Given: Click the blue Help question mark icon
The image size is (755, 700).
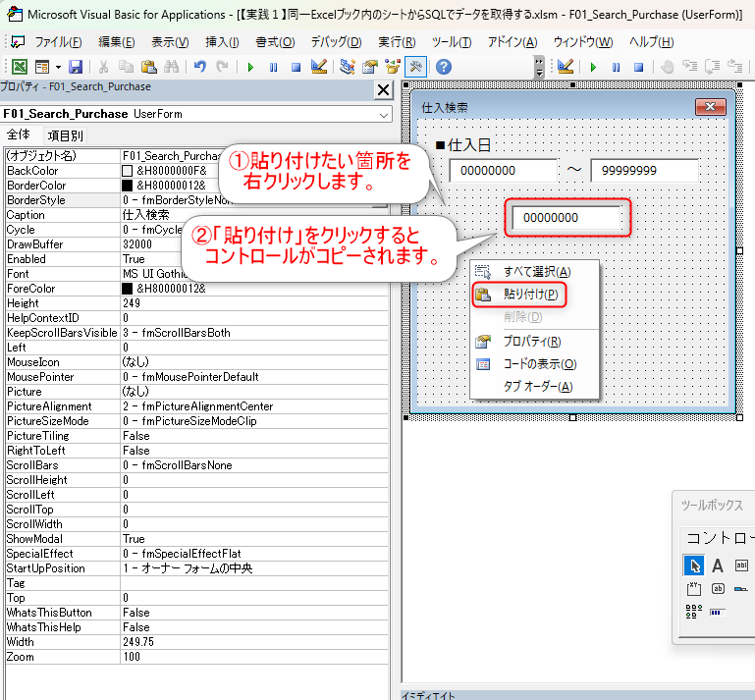Looking at the screenshot, I should pos(444,67).
